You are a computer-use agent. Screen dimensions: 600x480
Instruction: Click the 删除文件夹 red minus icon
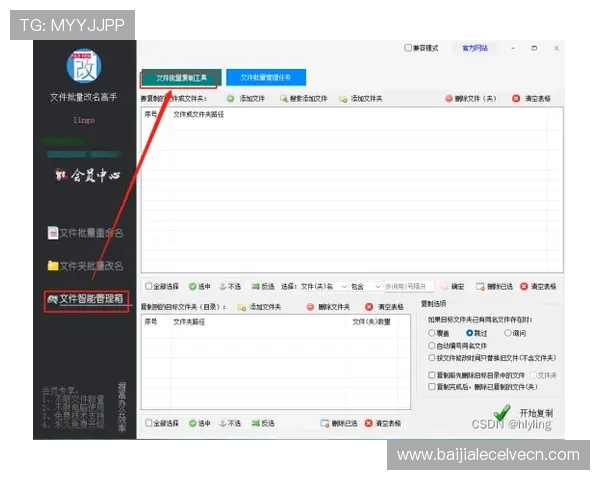click(x=310, y=307)
